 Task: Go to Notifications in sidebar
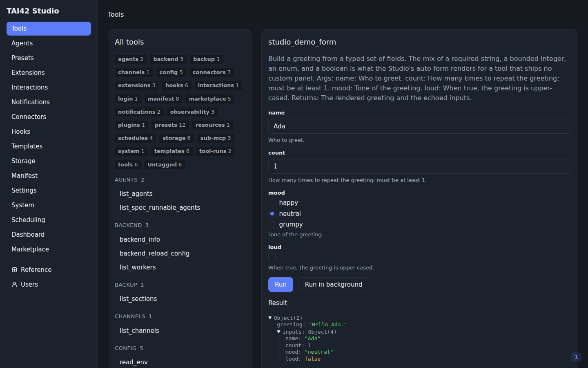[x=49, y=102]
